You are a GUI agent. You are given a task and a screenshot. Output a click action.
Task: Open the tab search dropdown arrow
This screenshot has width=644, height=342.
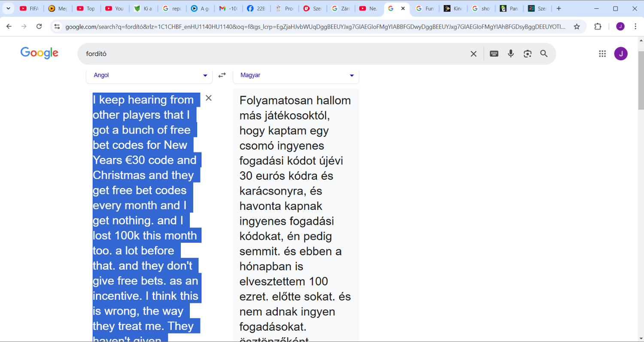(8, 9)
